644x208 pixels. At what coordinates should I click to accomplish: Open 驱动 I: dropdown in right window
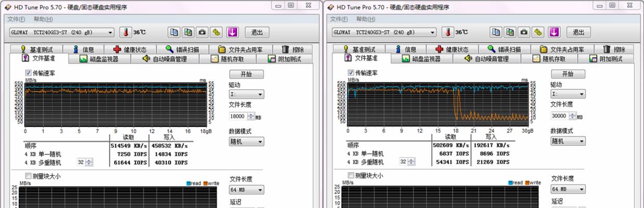tap(568, 94)
